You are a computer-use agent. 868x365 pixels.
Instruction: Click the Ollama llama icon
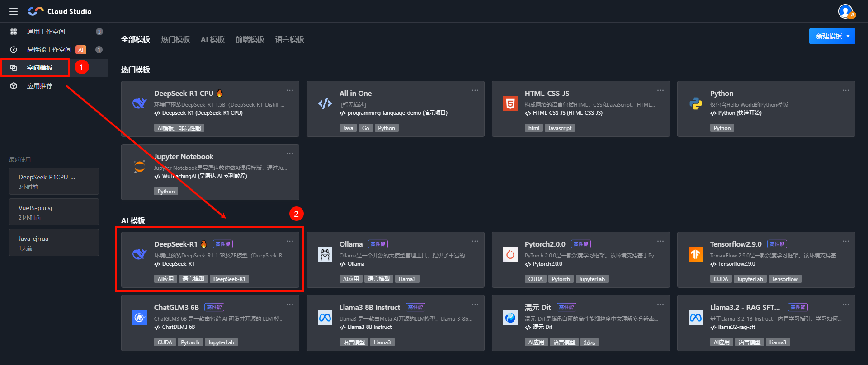coord(325,254)
